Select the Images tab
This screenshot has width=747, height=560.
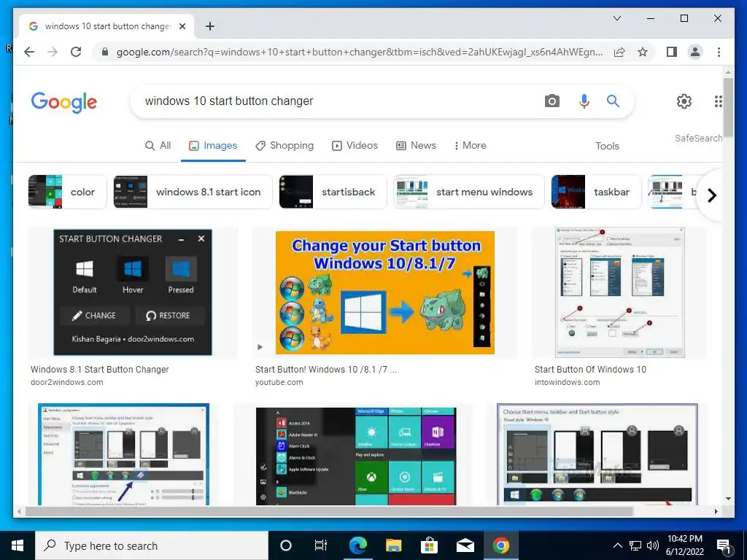pyautogui.click(x=213, y=146)
